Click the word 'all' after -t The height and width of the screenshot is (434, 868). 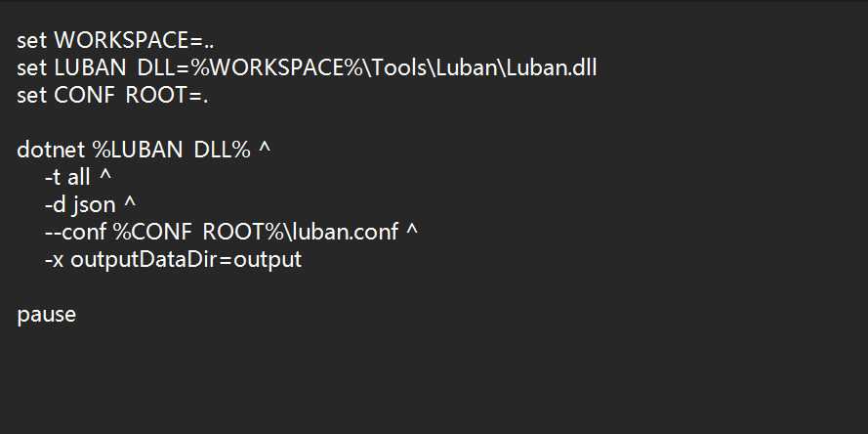click(x=80, y=178)
